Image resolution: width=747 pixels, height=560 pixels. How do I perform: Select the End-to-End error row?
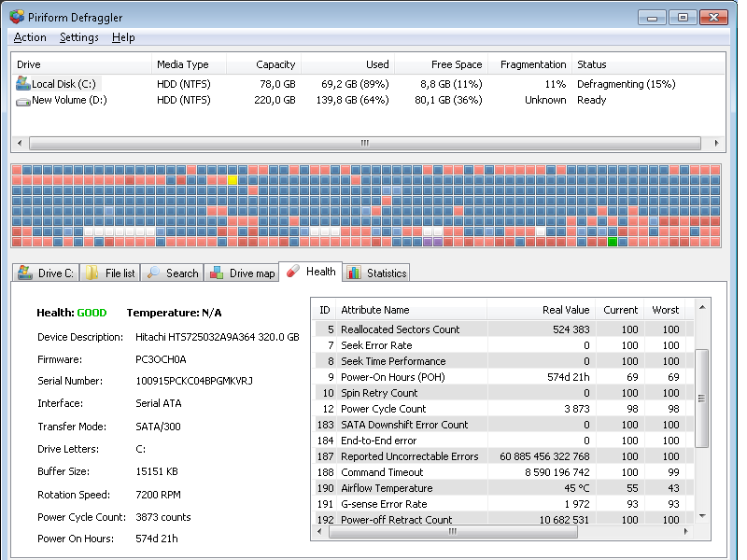click(x=503, y=441)
